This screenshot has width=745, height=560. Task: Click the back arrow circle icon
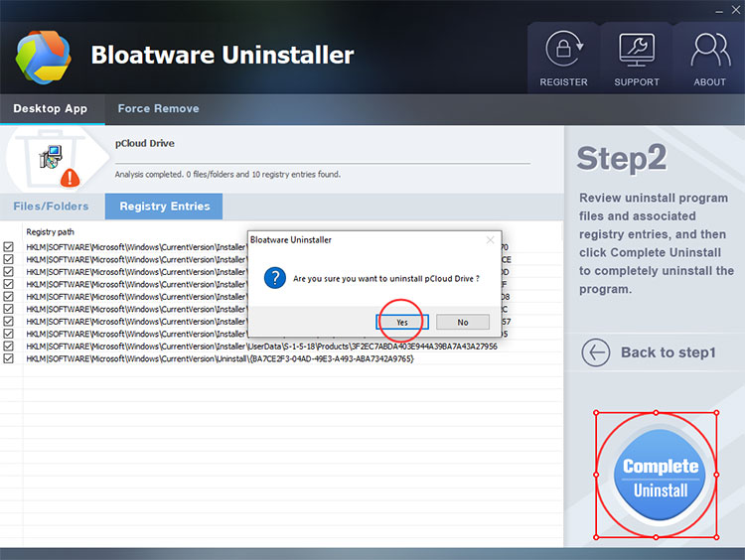(596, 352)
